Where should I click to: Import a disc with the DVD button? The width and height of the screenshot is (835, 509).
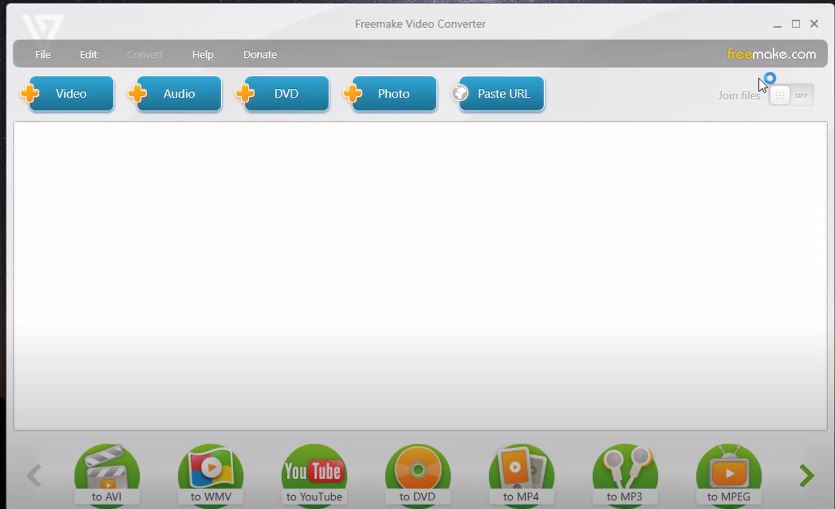(283, 94)
